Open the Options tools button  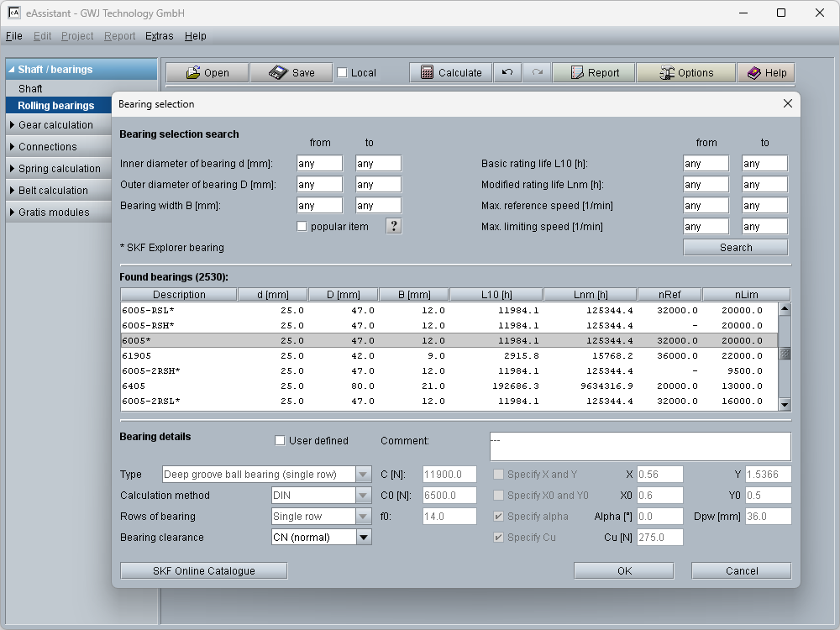pyautogui.click(x=685, y=73)
